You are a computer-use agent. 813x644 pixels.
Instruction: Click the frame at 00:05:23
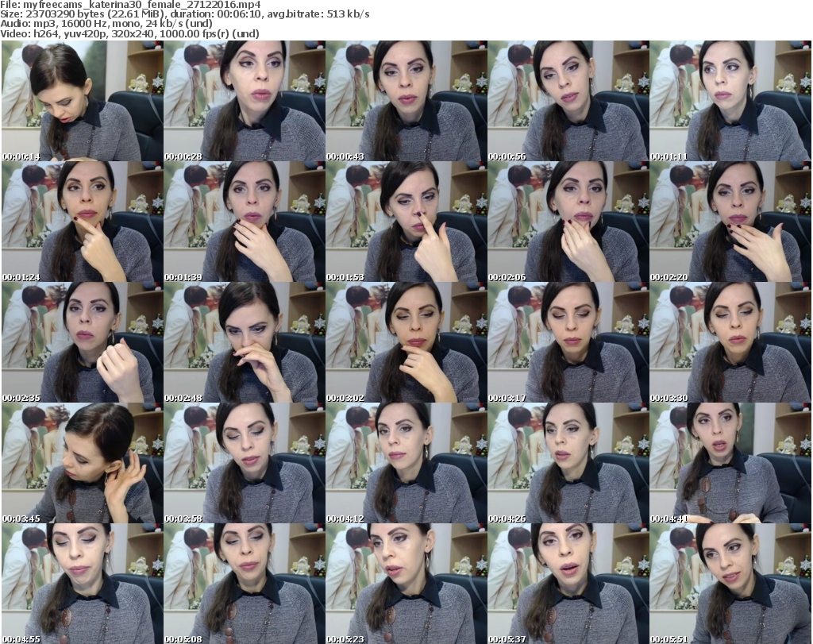pos(406,584)
